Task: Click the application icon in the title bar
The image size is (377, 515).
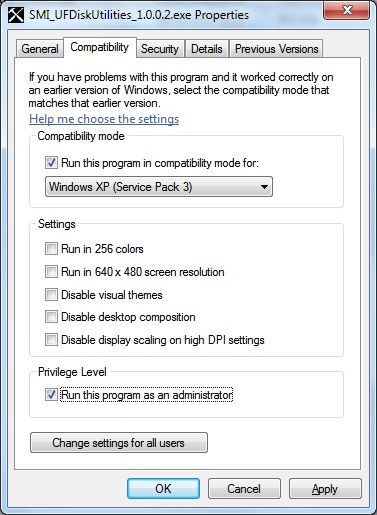Action: [x=16, y=15]
